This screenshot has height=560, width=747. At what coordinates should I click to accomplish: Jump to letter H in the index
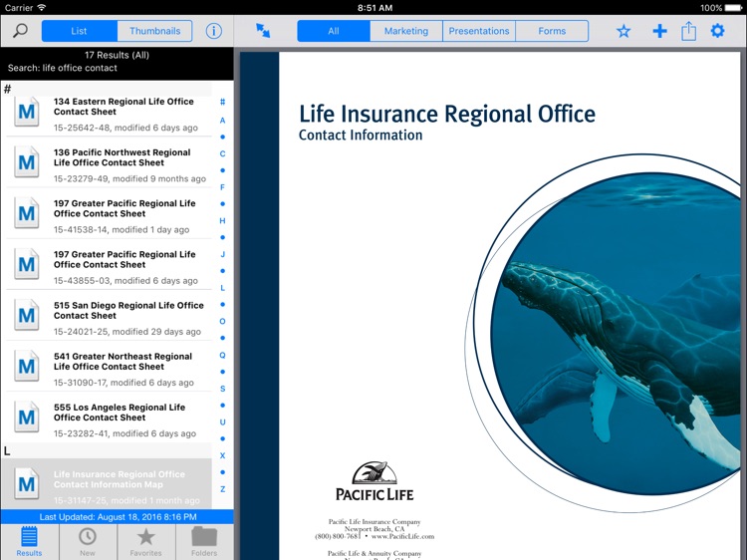click(222, 220)
